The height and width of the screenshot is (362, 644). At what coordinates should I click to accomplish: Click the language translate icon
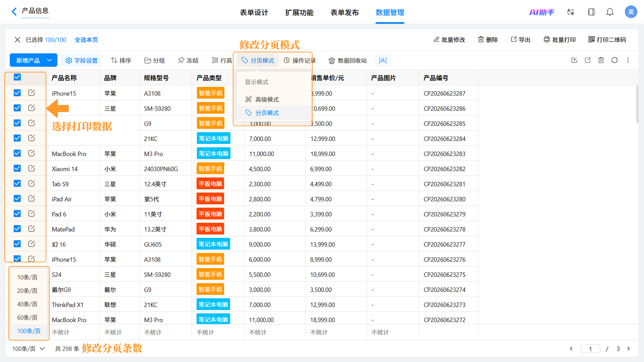pos(571,12)
